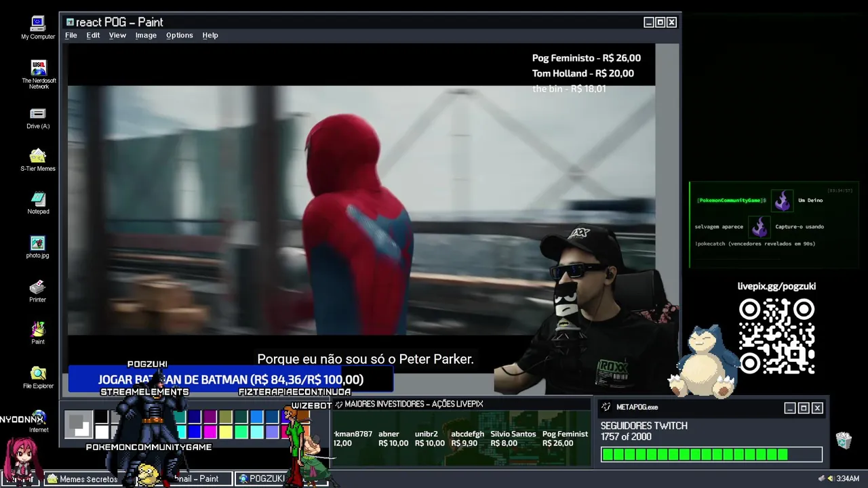
Task: Pick the dark purple swatch in palette
Action: coord(210,417)
